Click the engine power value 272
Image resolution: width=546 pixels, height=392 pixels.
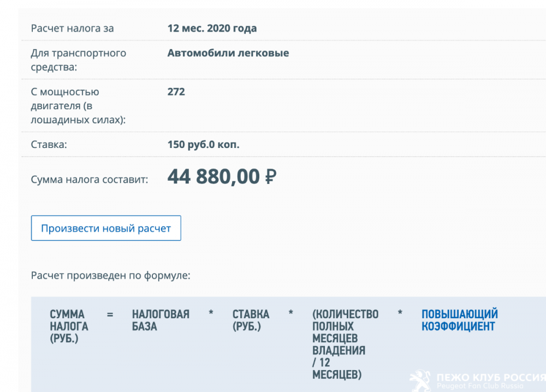click(x=176, y=92)
